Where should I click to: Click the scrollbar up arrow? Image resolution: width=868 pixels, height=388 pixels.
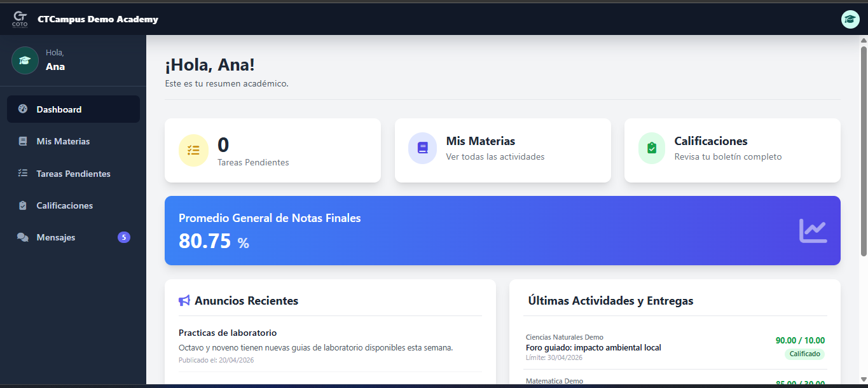click(864, 40)
